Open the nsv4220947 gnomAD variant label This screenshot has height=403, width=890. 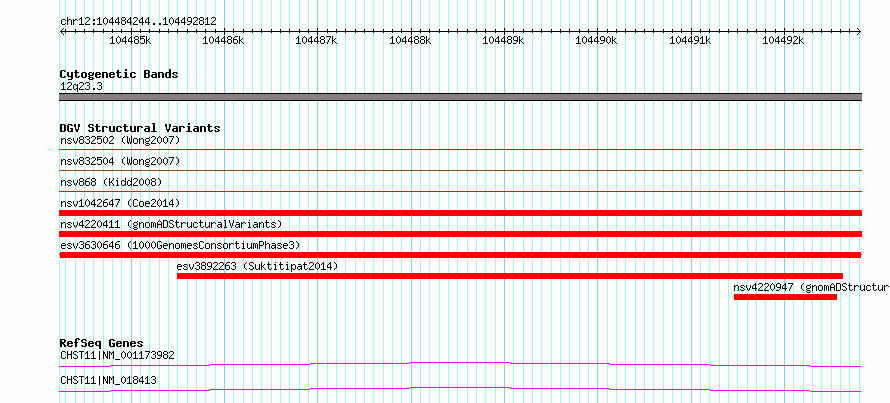click(812, 287)
